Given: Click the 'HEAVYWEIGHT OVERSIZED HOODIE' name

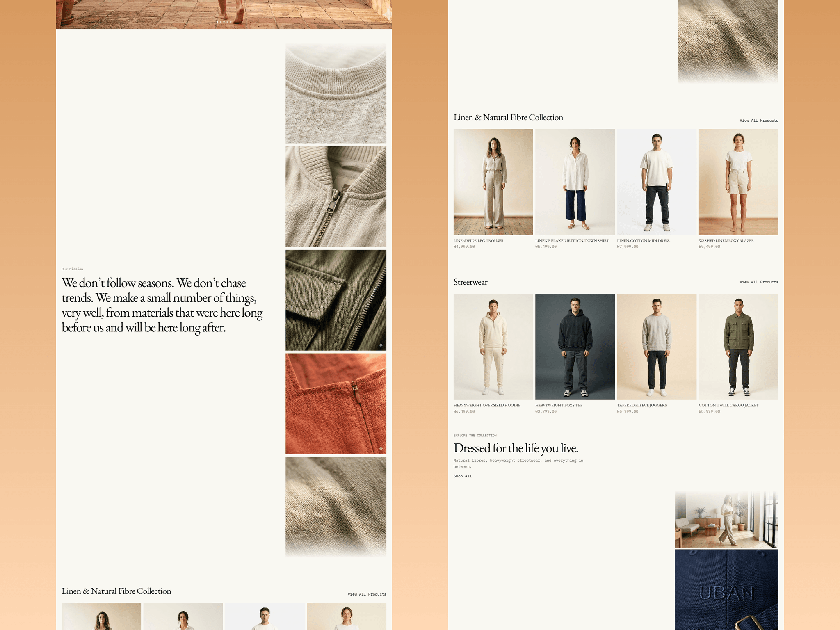Looking at the screenshot, I should coord(486,405).
